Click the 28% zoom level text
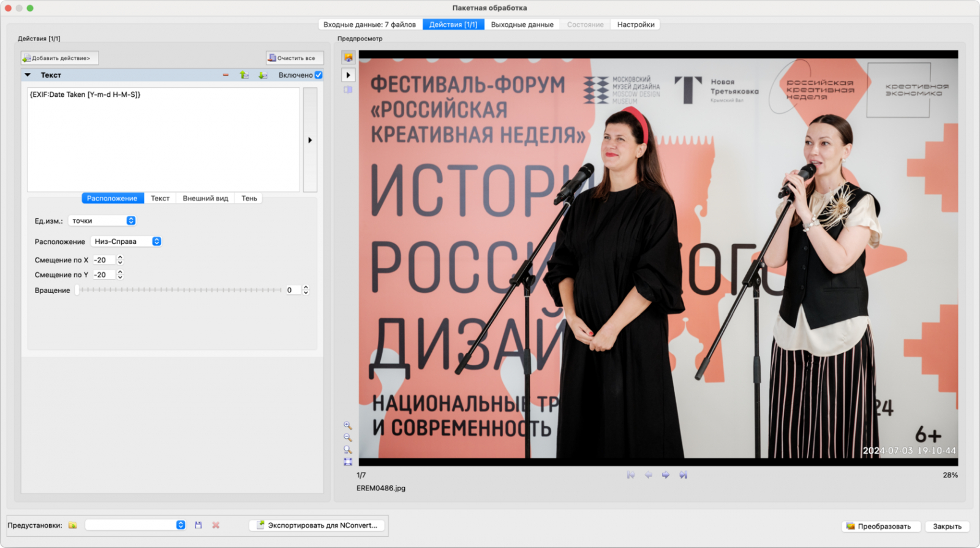 [x=951, y=475]
